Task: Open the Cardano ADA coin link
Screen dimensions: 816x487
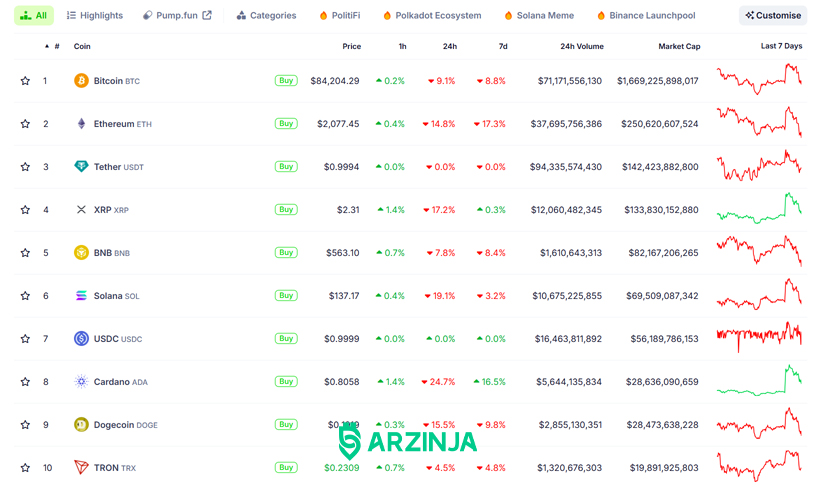Action: point(121,382)
